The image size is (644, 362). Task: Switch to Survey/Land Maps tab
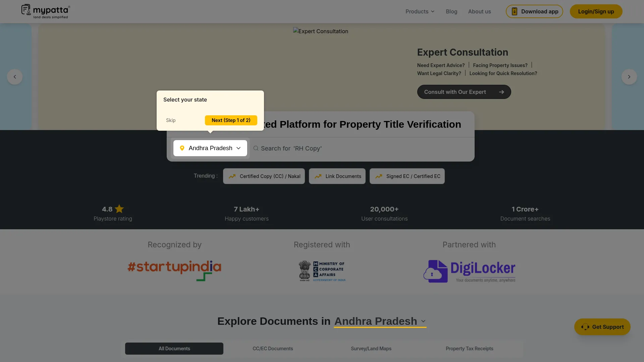[x=371, y=349]
